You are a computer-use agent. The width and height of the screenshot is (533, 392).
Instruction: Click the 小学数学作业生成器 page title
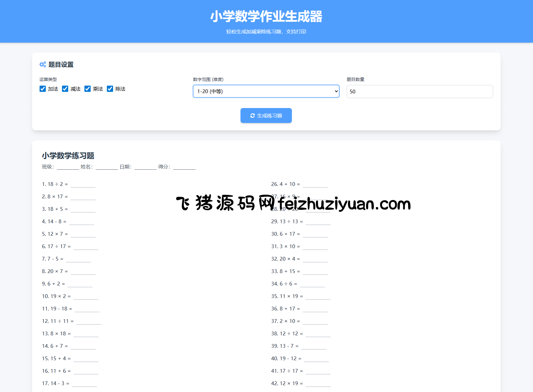point(266,17)
